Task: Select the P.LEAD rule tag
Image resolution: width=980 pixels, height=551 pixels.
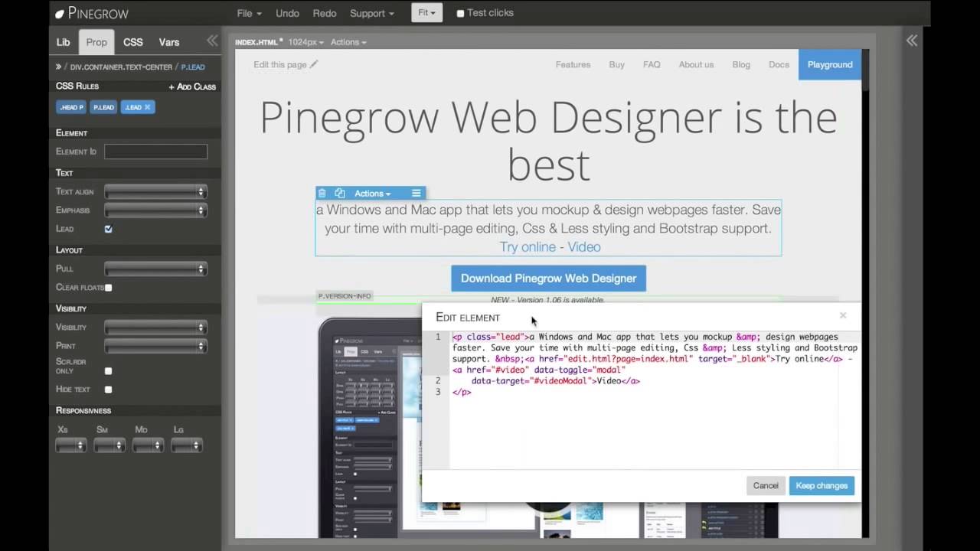Action: (x=103, y=107)
